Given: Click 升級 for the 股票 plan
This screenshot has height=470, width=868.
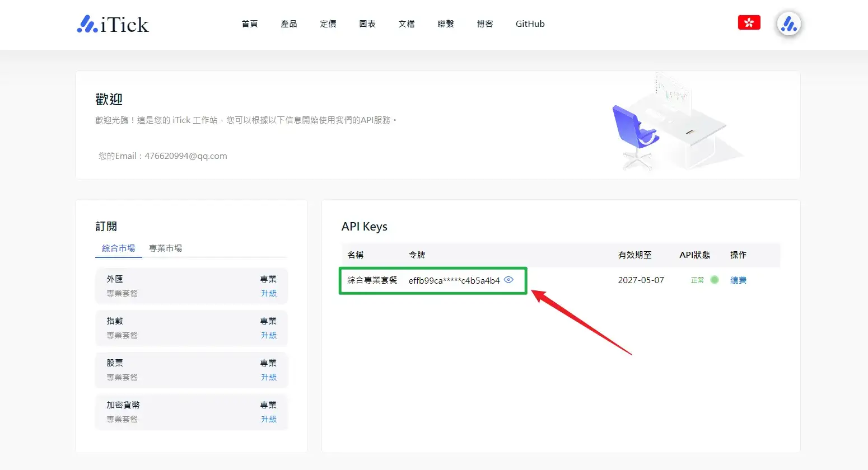Looking at the screenshot, I should pos(269,377).
